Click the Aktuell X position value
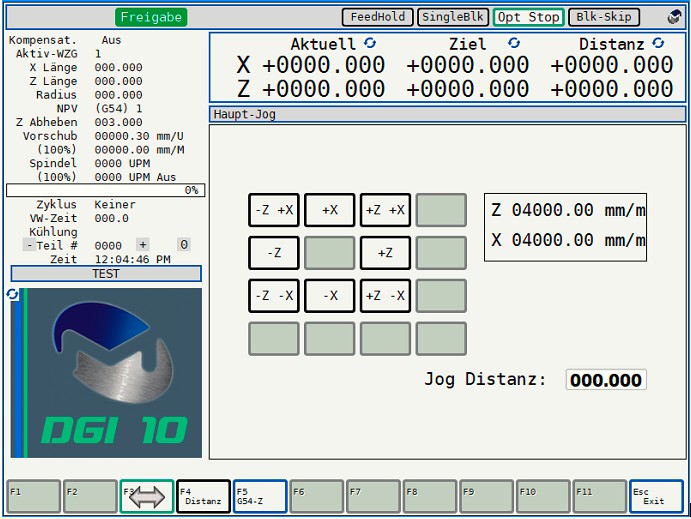 coord(323,65)
